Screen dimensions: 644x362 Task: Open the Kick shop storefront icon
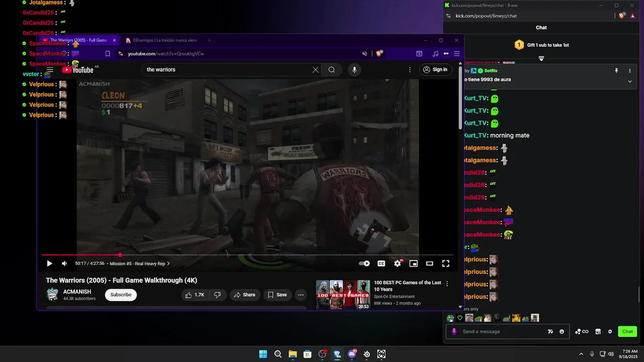point(598,331)
